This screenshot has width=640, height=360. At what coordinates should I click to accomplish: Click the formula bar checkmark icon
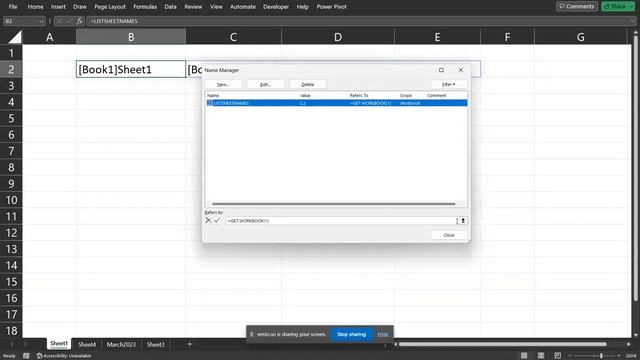[69, 21]
